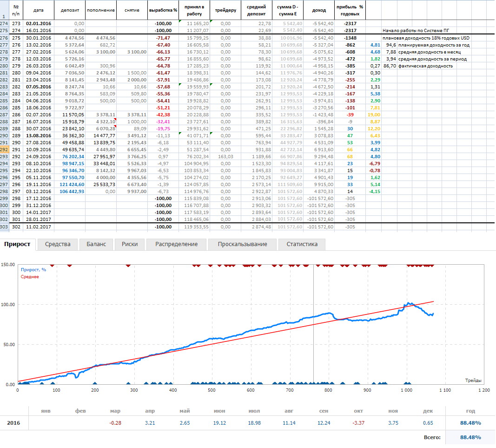Click the 'выработка %' column header
496x448 pixels.
(x=163, y=10)
